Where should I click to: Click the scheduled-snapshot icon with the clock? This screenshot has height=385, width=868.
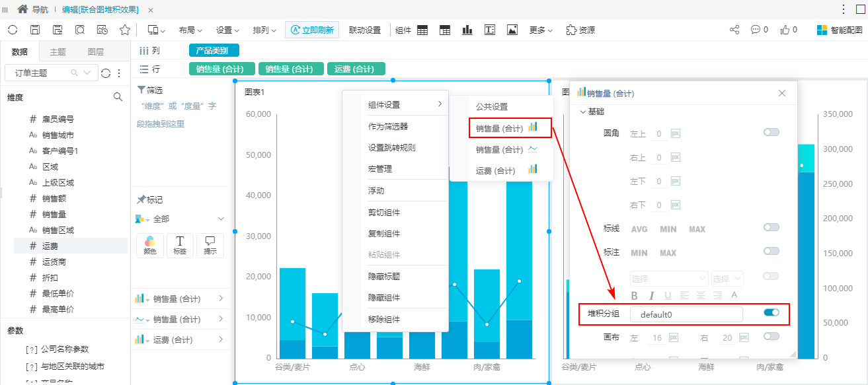coord(102,30)
